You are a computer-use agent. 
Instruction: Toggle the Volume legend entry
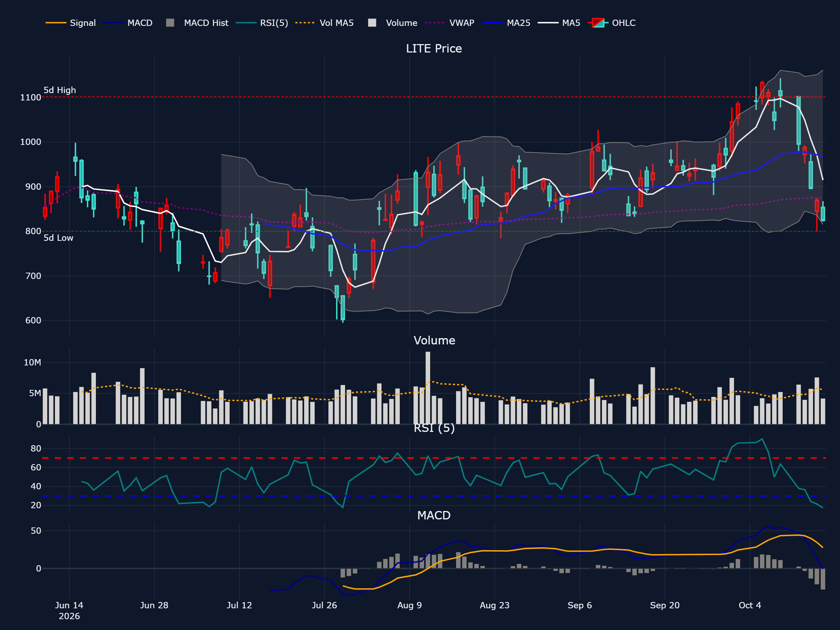[x=393, y=23]
